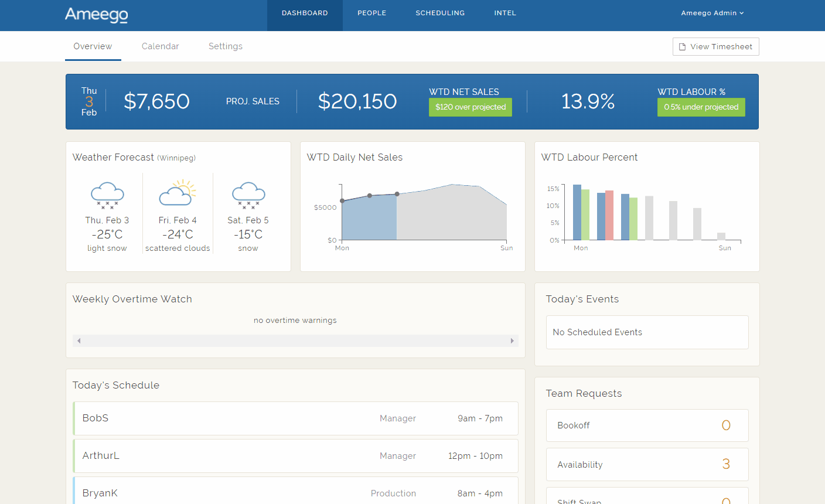825x504 pixels.
Task: Click the snow cloud icon for Saturday
Action: (x=248, y=195)
